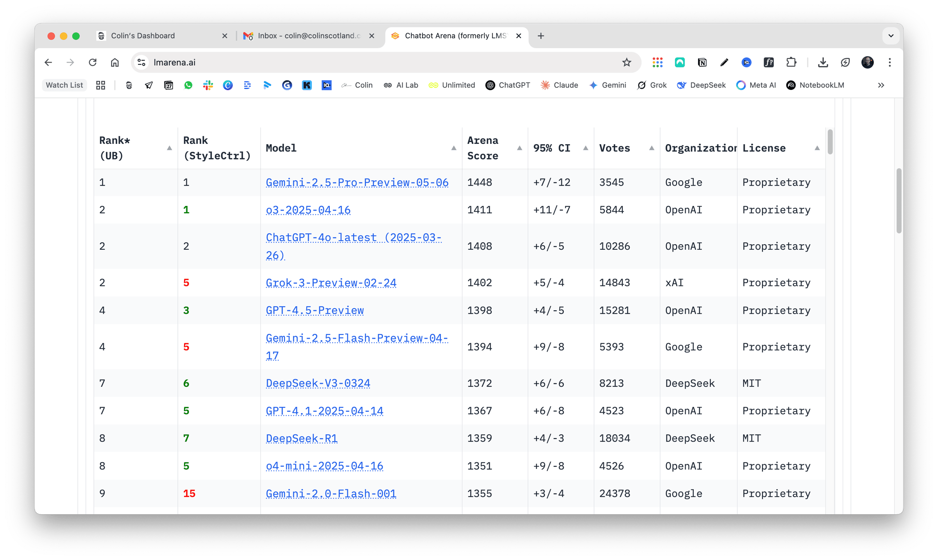Sort by 95% CI column arrow
The width and height of the screenshot is (938, 560).
coord(585,148)
